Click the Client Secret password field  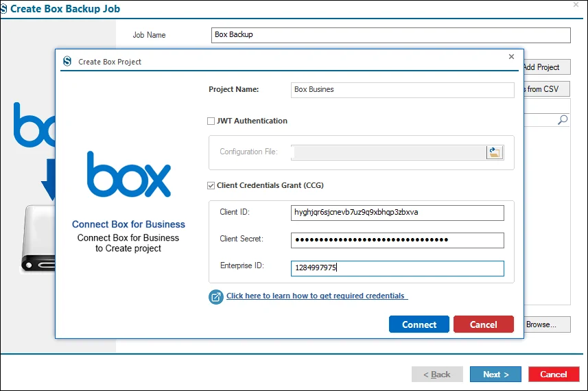click(397, 240)
